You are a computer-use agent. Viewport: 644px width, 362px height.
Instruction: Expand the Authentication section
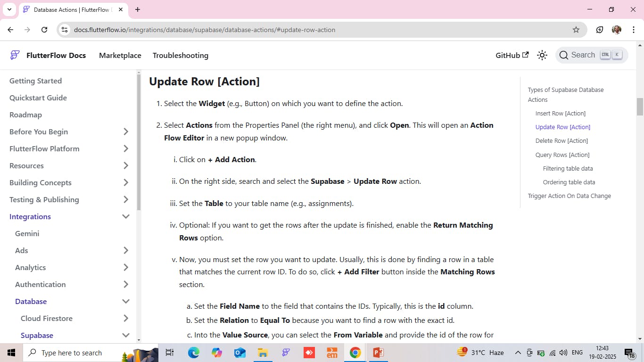(x=126, y=284)
